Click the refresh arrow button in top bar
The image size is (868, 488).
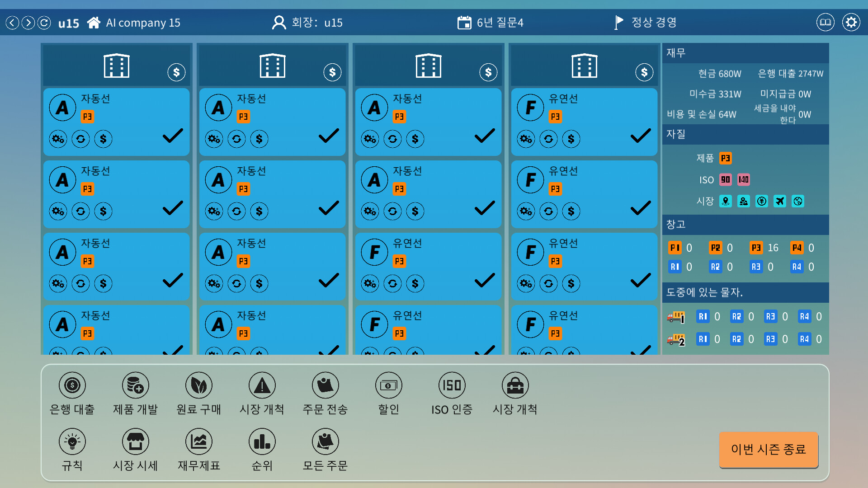coord(44,23)
